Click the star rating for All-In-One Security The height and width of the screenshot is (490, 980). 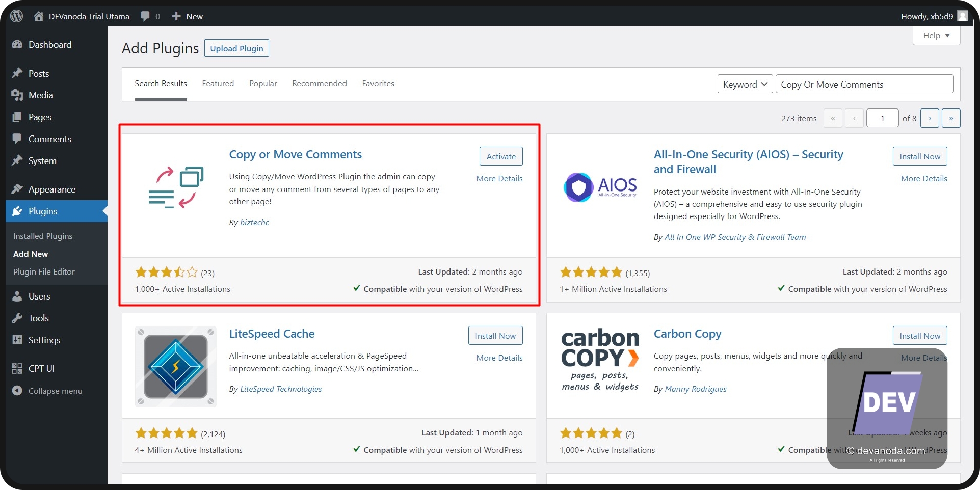tap(591, 273)
